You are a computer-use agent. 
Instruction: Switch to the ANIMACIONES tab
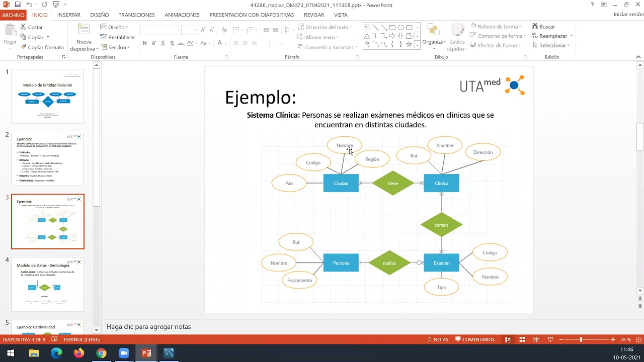point(182,15)
